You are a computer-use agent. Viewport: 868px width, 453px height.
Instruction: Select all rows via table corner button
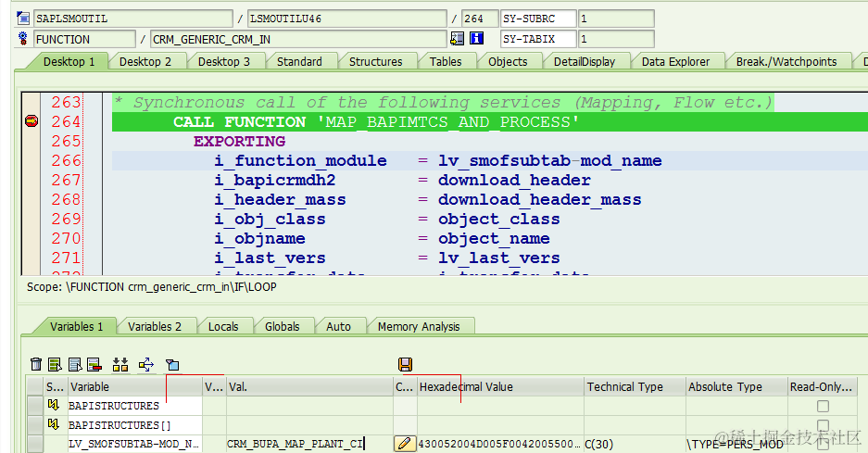coord(35,386)
